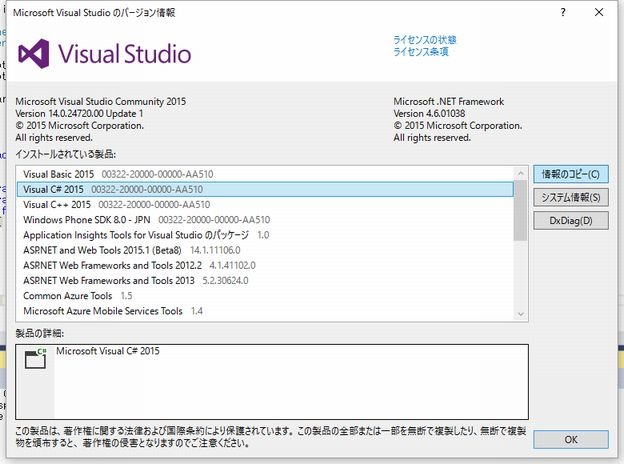624x464 pixels.
Task: Click the product list scrollbar up arrow
Action: 520,173
